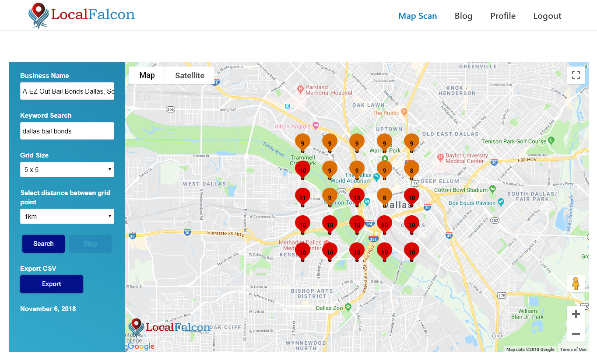Open the grid point distance dropdown

pyautogui.click(x=67, y=216)
